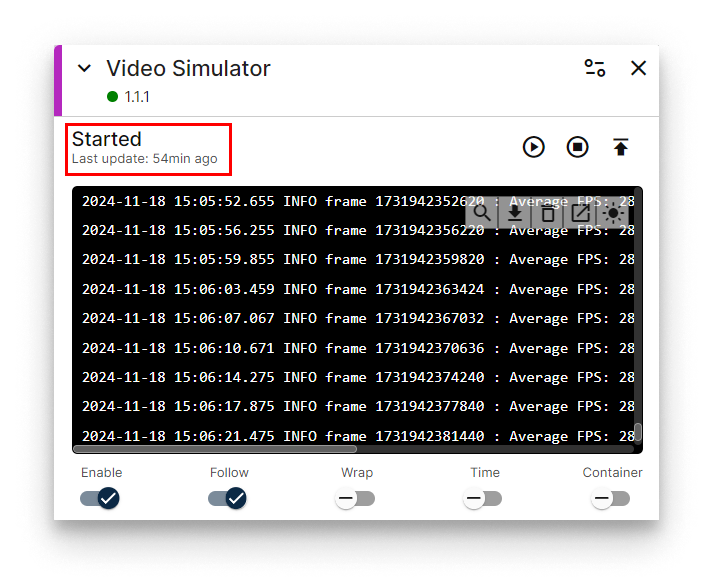This screenshot has height=585, width=713.
Task: Start the service with the play button
Action: 533,147
